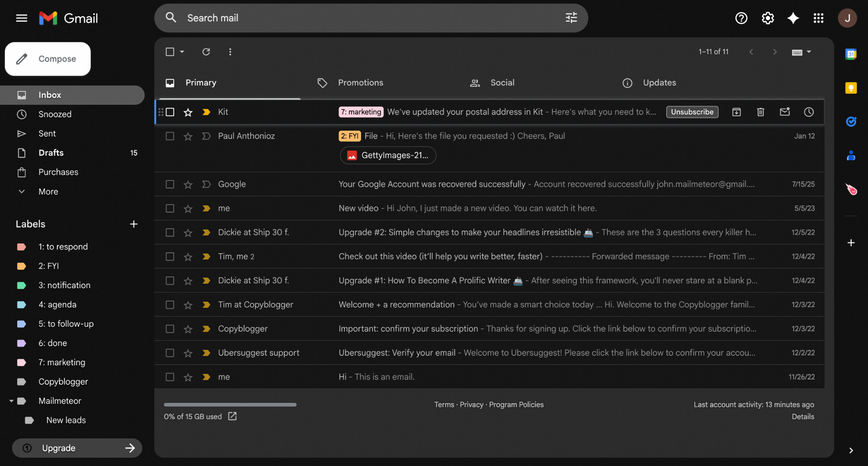Click the pink color swatch for '1: to respond'
The image size is (868, 466).
point(21,246)
